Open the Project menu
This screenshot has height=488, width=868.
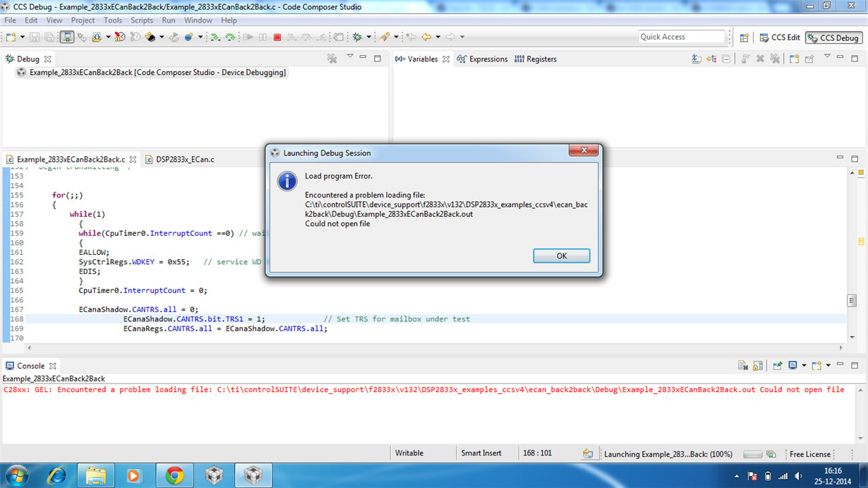[x=83, y=20]
